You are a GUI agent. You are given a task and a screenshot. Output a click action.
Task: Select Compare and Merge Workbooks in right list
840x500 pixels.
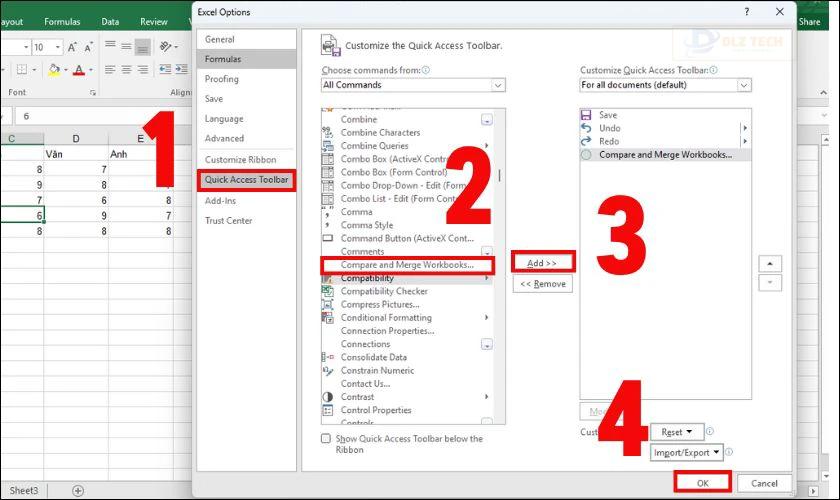tap(665, 154)
